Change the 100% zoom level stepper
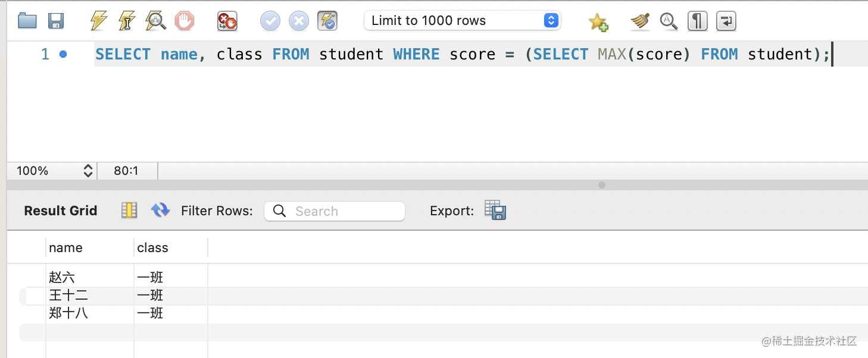The image size is (868, 358). (88, 171)
